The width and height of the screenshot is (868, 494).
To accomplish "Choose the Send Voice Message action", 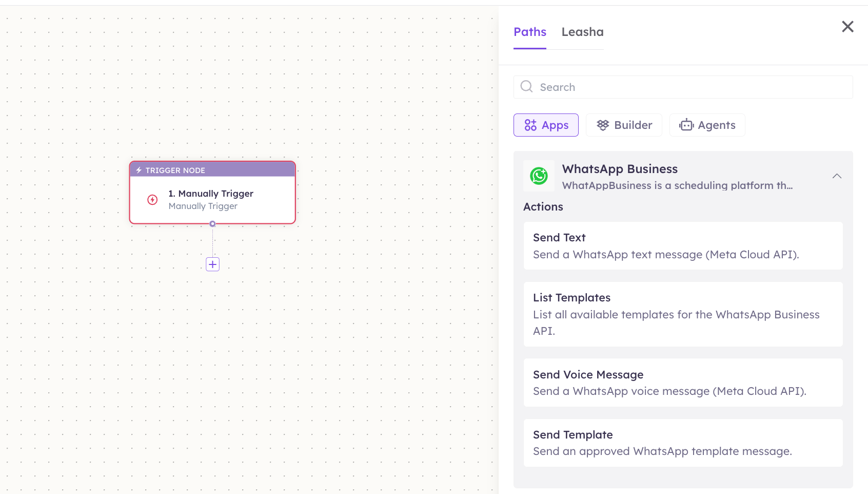I will pyautogui.click(x=683, y=383).
